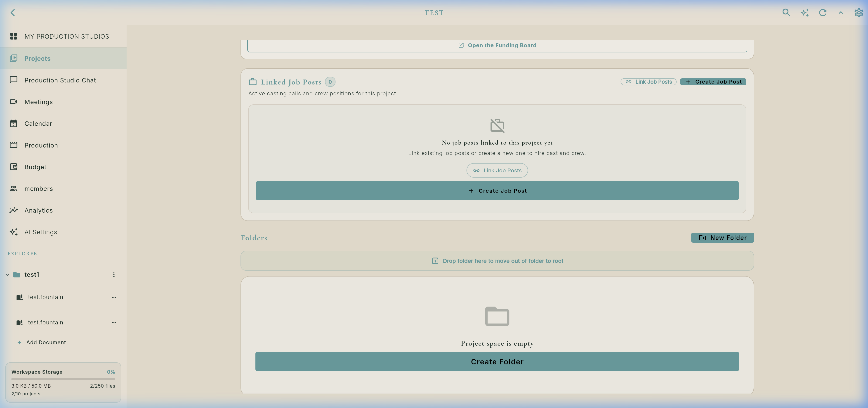
Task: Open My Production Studios dashboard
Action: click(63, 36)
